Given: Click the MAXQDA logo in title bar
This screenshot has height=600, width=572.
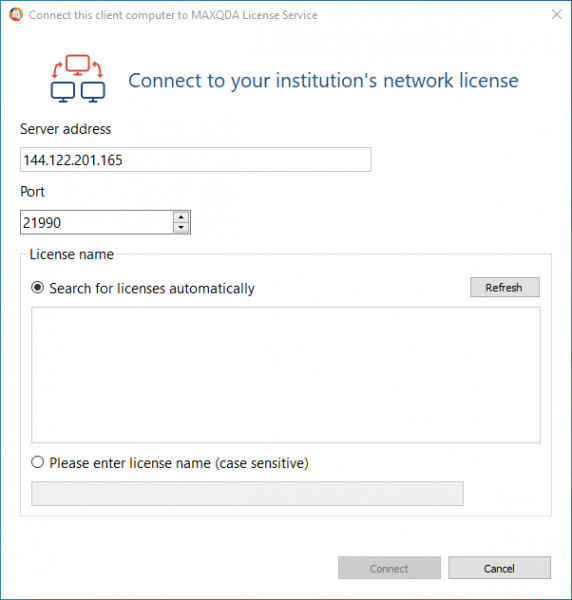Looking at the screenshot, I should pyautogui.click(x=16, y=15).
